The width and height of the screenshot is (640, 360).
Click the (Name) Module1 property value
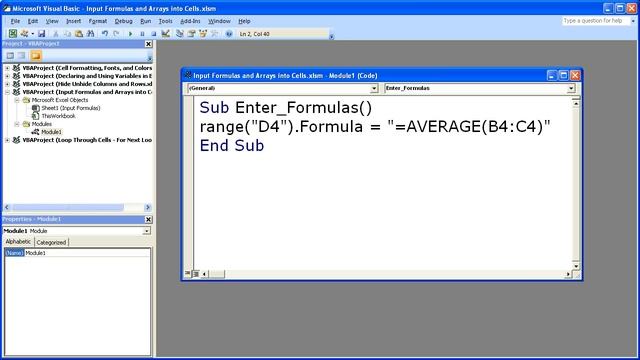(x=87, y=253)
